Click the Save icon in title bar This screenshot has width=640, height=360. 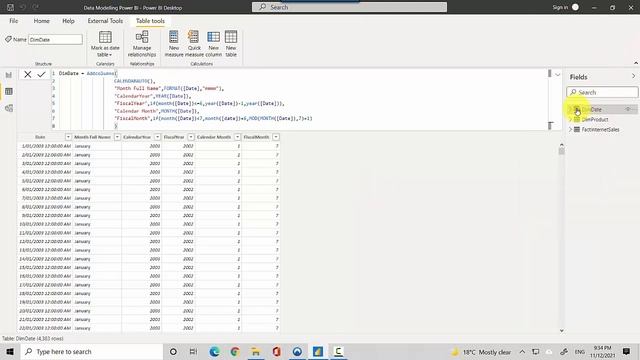[11, 7]
